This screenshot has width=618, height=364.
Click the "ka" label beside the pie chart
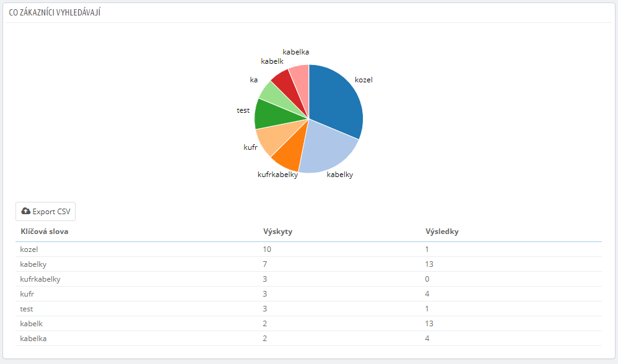click(x=254, y=80)
